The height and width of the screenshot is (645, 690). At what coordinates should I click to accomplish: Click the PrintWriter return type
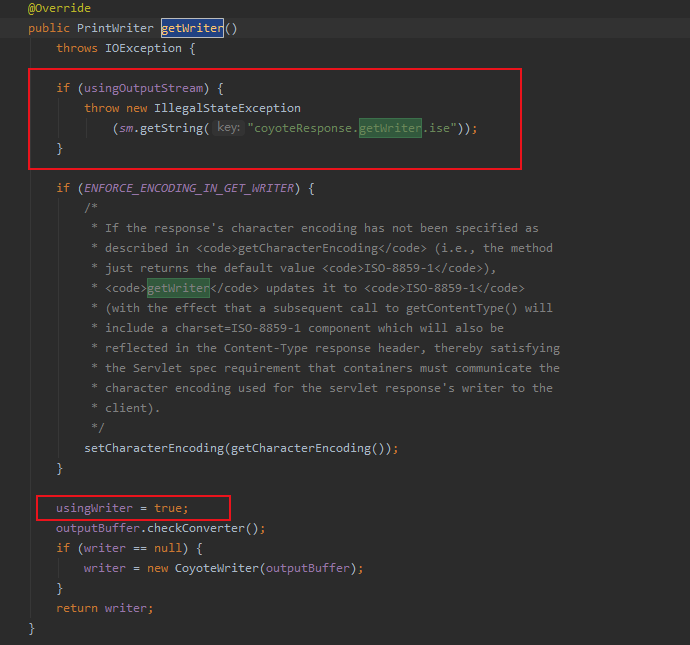pyautogui.click(x=115, y=28)
